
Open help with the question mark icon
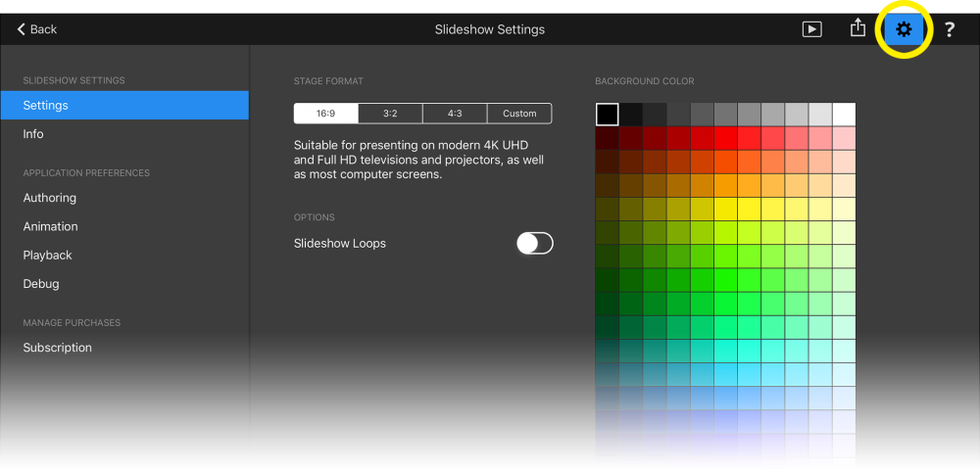pos(950,29)
